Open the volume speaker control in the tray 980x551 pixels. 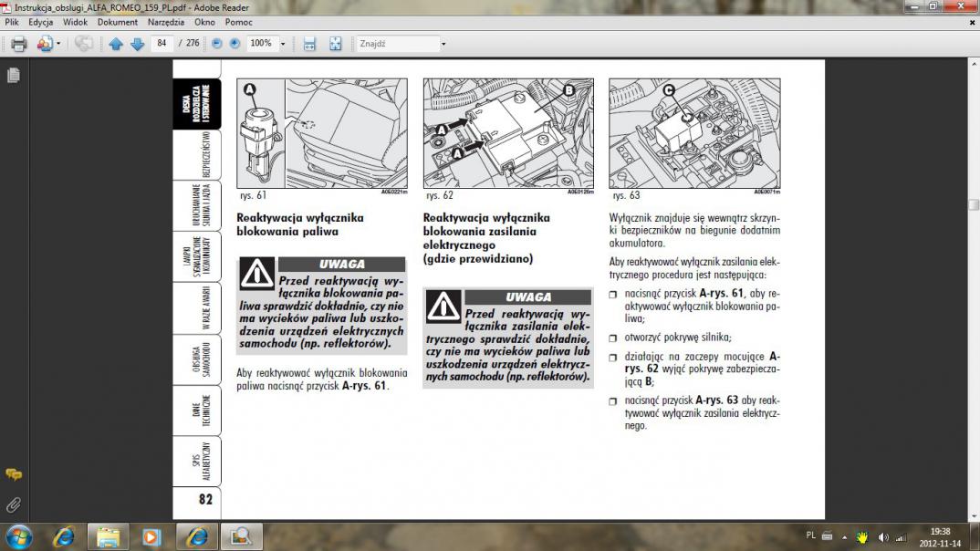pyautogui.click(x=882, y=536)
